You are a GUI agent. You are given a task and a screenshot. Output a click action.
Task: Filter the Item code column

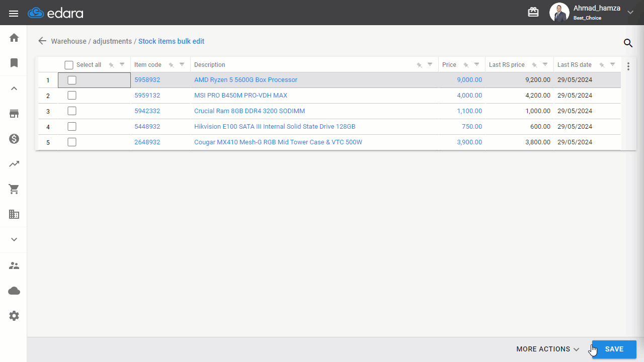click(x=182, y=64)
